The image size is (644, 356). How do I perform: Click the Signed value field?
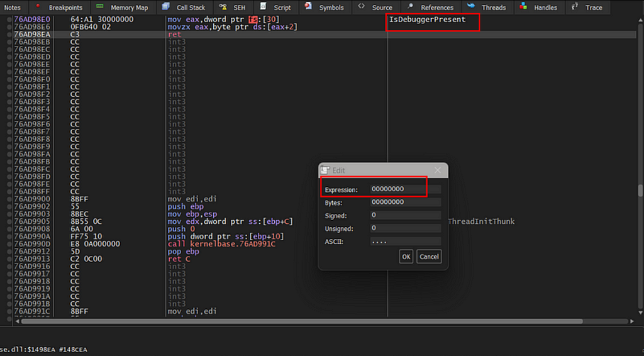(x=406, y=215)
